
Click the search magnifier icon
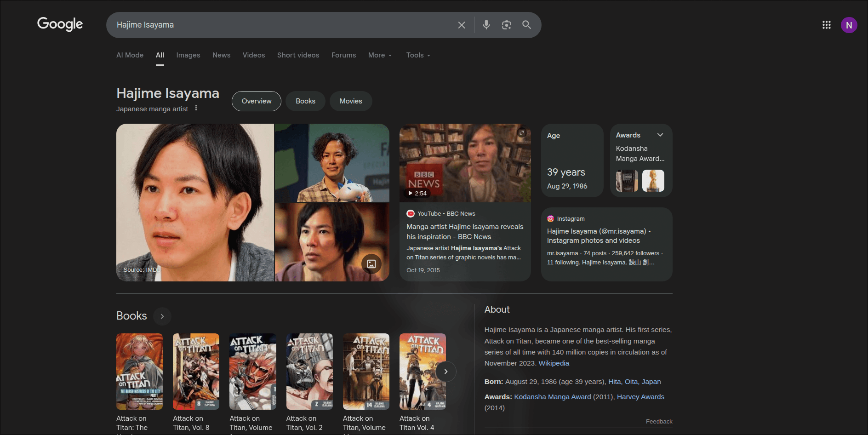coord(526,25)
